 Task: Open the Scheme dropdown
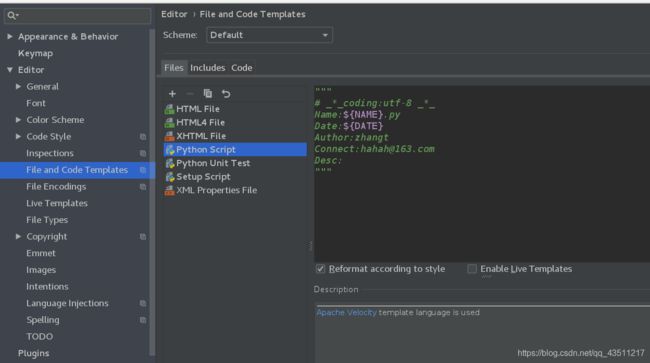(269, 35)
